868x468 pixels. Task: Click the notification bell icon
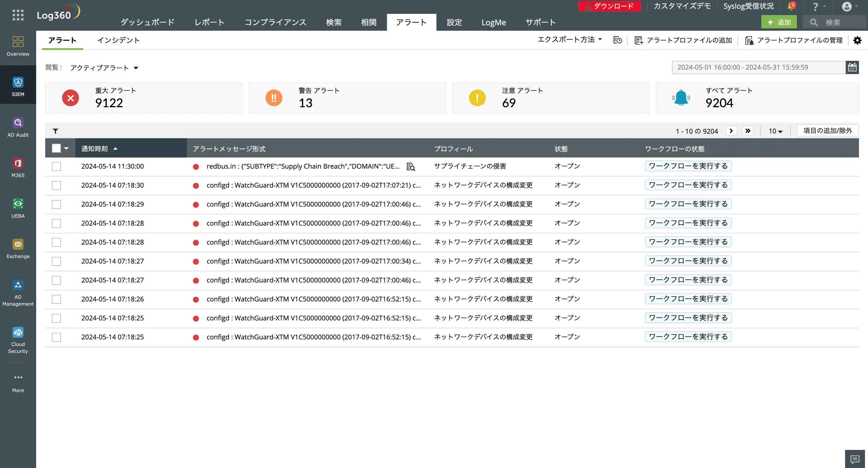pyautogui.click(x=791, y=6)
